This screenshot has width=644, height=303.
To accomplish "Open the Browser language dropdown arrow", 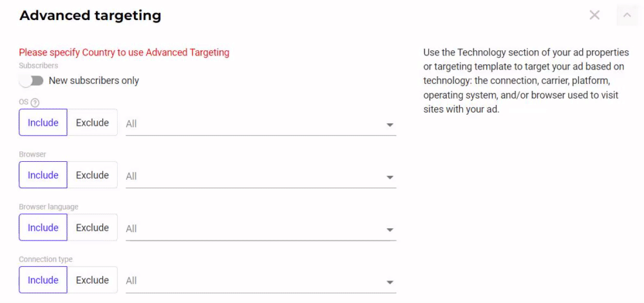I will click(390, 230).
